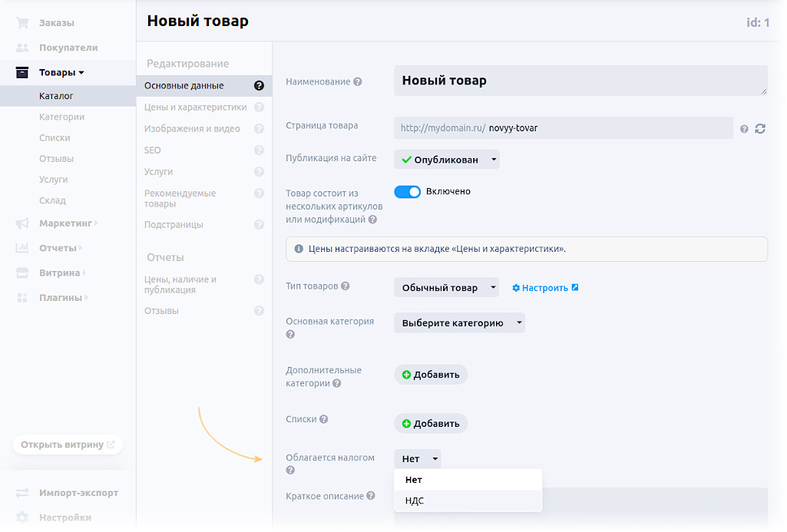The width and height of the screenshot is (787, 532).
Task: Go to Изображения и видео section
Action: (192, 129)
